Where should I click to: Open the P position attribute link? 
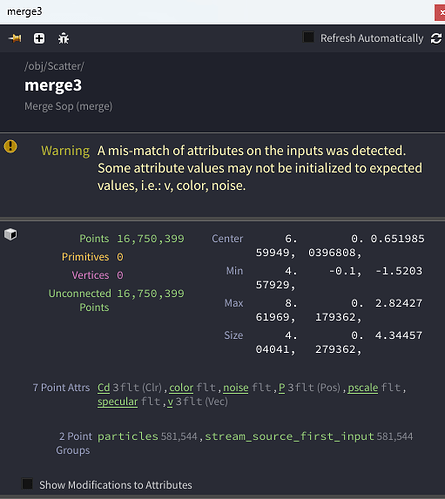[x=282, y=388]
